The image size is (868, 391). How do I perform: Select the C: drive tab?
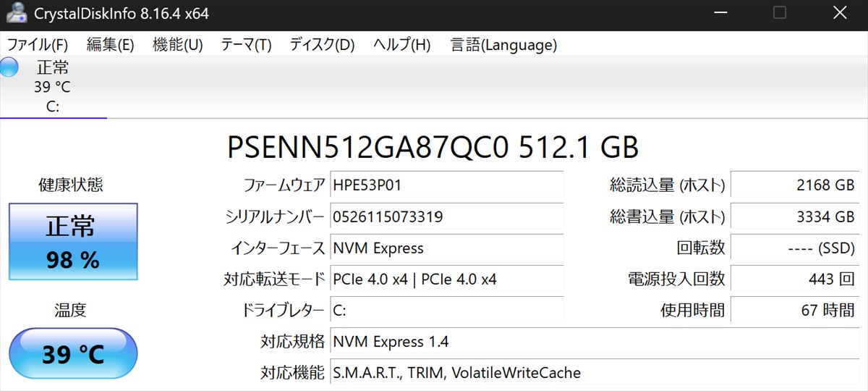[x=53, y=87]
